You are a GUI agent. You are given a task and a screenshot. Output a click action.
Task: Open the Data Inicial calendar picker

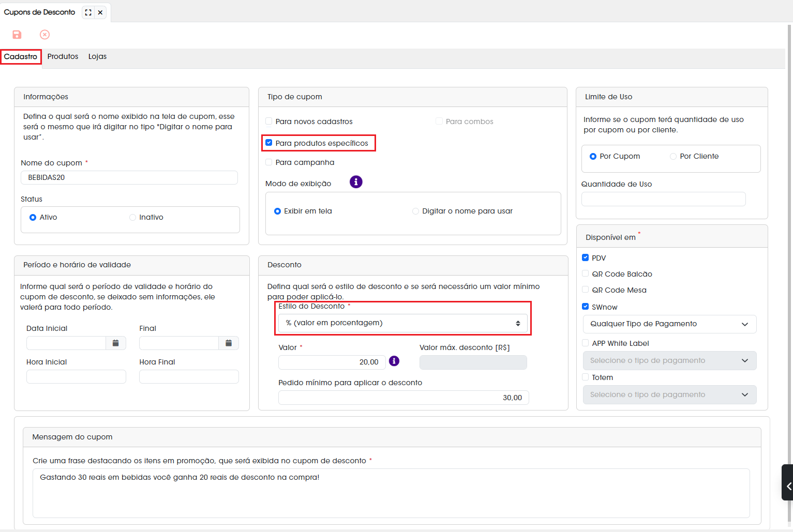click(116, 343)
